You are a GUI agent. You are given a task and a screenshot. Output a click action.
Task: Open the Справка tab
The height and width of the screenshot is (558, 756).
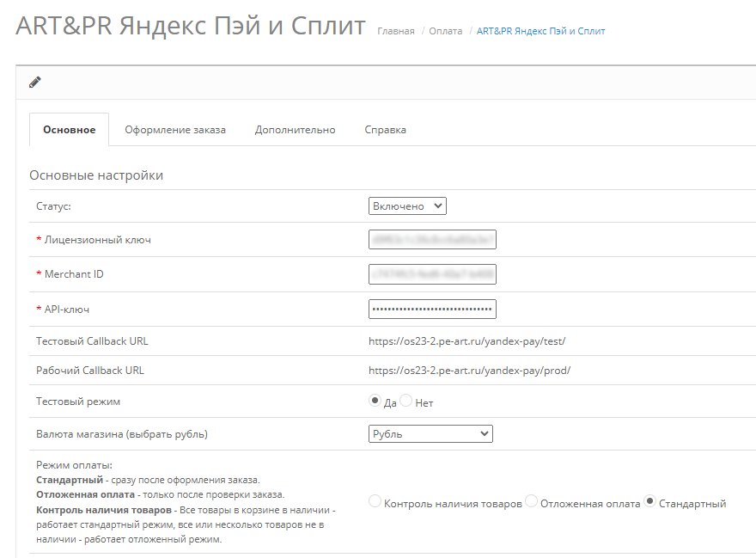pyautogui.click(x=385, y=129)
